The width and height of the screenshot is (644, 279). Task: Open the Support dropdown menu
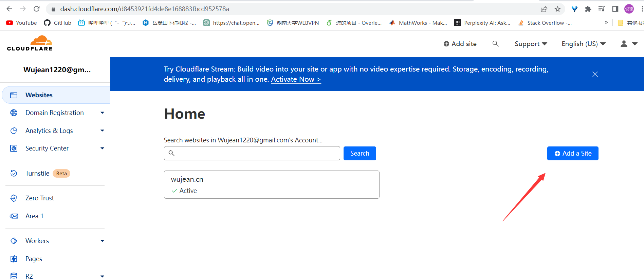(531, 44)
